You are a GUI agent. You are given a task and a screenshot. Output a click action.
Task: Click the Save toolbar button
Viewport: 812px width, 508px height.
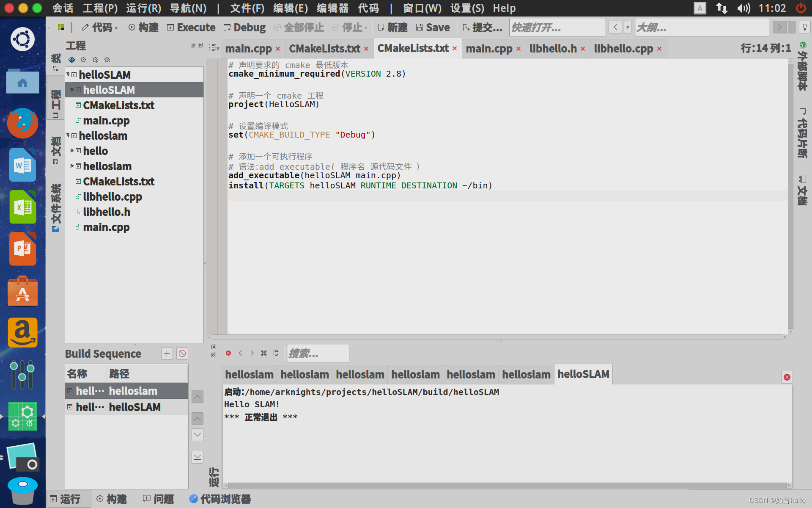click(x=433, y=28)
